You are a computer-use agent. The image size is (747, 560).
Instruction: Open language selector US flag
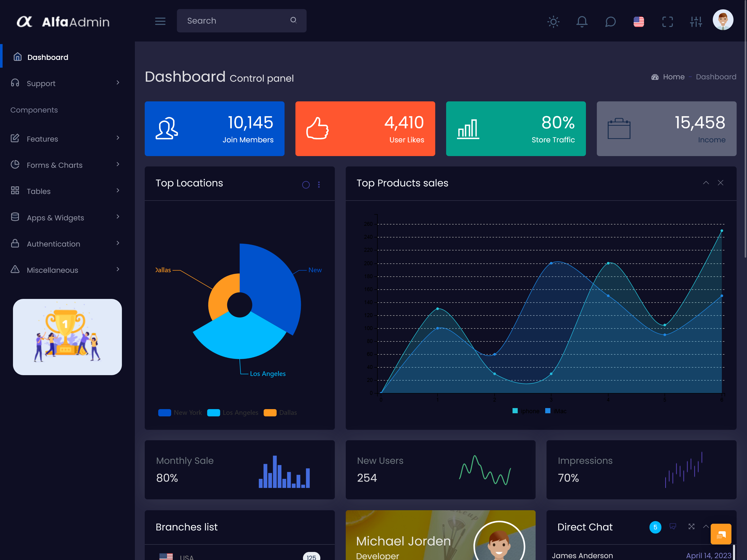pyautogui.click(x=639, y=22)
